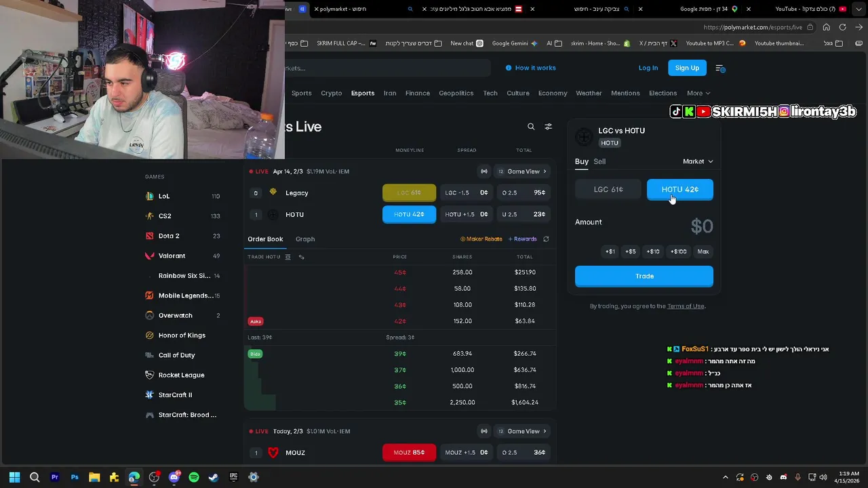Pick LGC -1.5 spread option
The width and height of the screenshot is (868, 488).
(467, 192)
